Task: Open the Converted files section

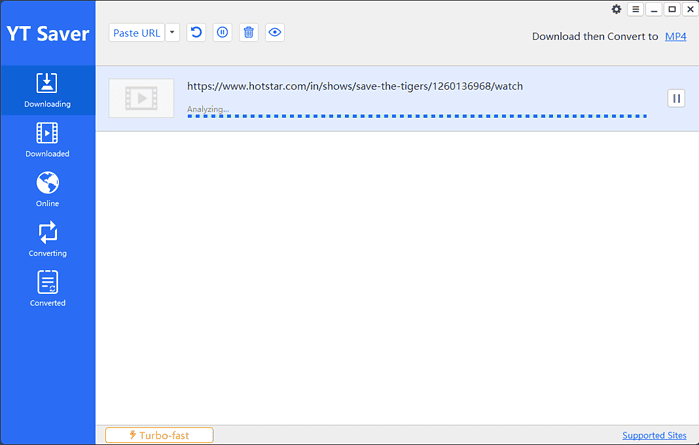Action: coord(47,289)
